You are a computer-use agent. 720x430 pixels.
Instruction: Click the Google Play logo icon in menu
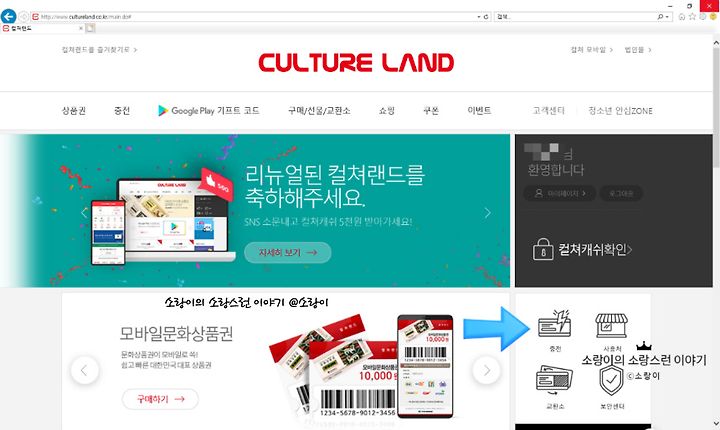(163, 110)
